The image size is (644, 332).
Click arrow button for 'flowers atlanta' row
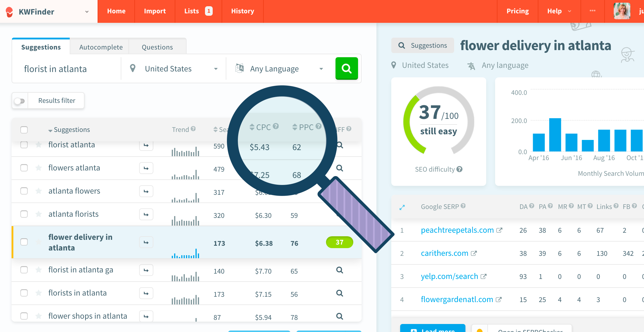(x=146, y=168)
